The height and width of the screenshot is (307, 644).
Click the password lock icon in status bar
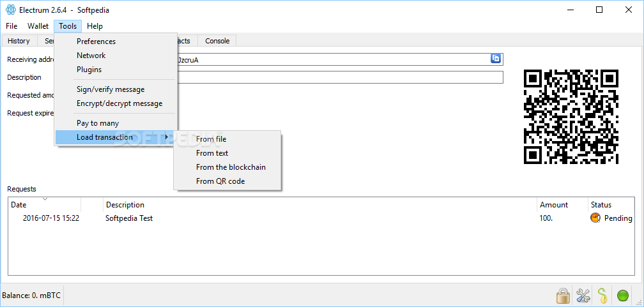pyautogui.click(x=563, y=295)
